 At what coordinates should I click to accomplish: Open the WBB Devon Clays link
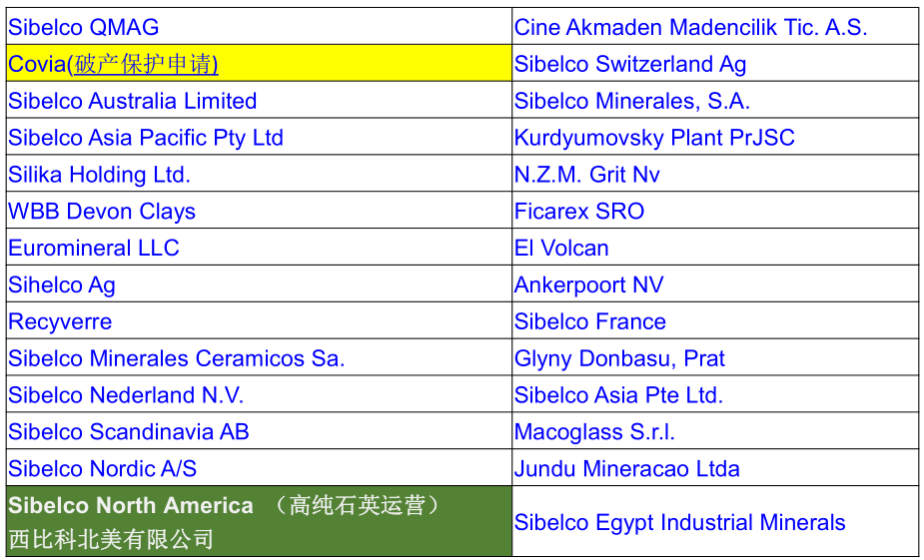point(102,212)
